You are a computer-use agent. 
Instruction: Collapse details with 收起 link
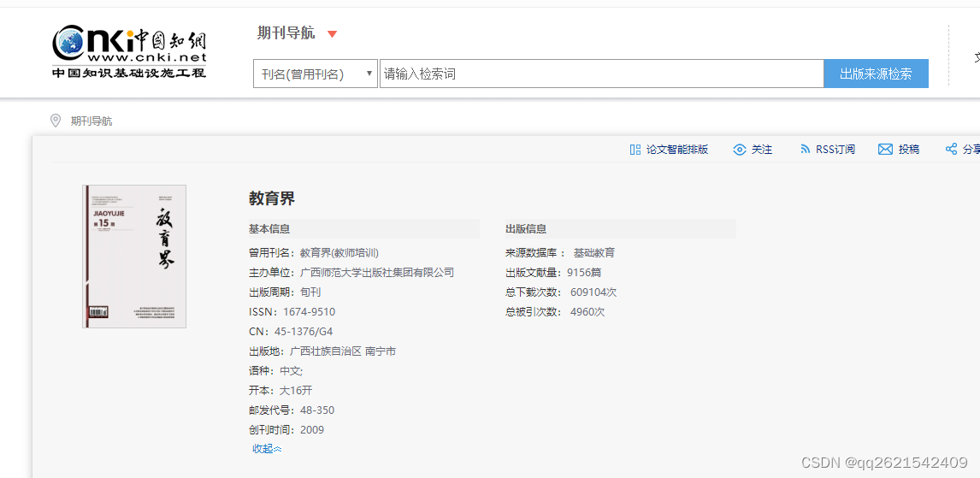(x=267, y=449)
